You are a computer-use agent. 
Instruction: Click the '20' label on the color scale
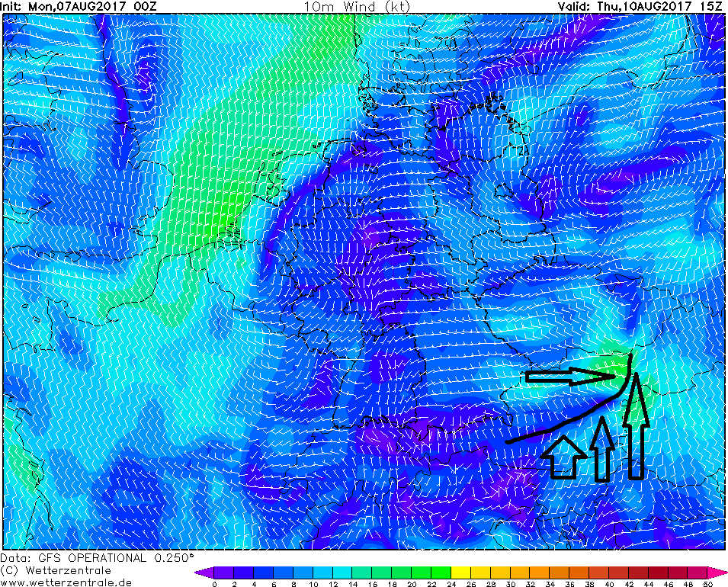tap(412, 584)
